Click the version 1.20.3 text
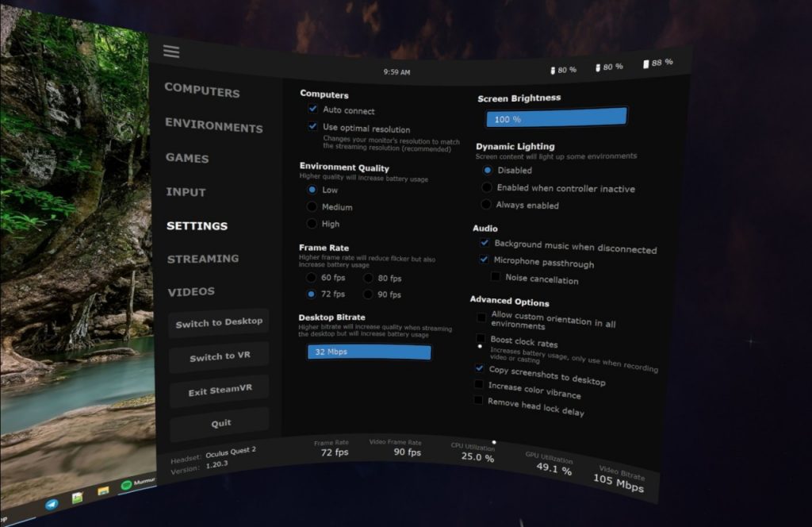Viewport: 812px width, 527px height. coord(216,464)
